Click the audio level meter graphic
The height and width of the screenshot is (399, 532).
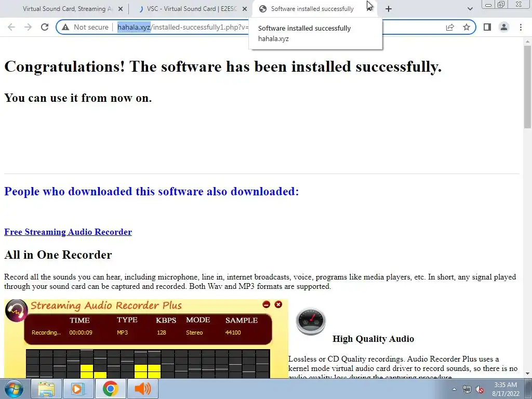[x=148, y=364]
